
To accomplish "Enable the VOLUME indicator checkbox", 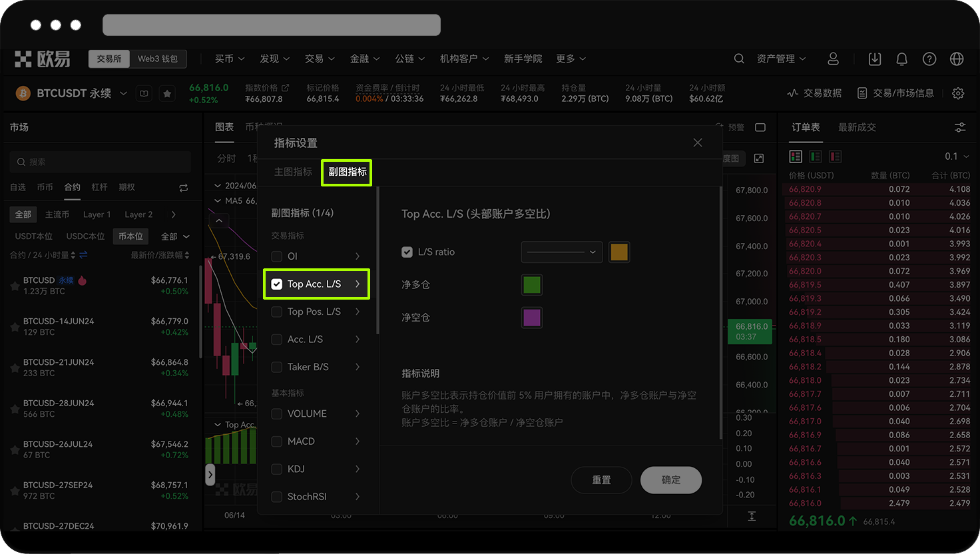I will pos(277,414).
